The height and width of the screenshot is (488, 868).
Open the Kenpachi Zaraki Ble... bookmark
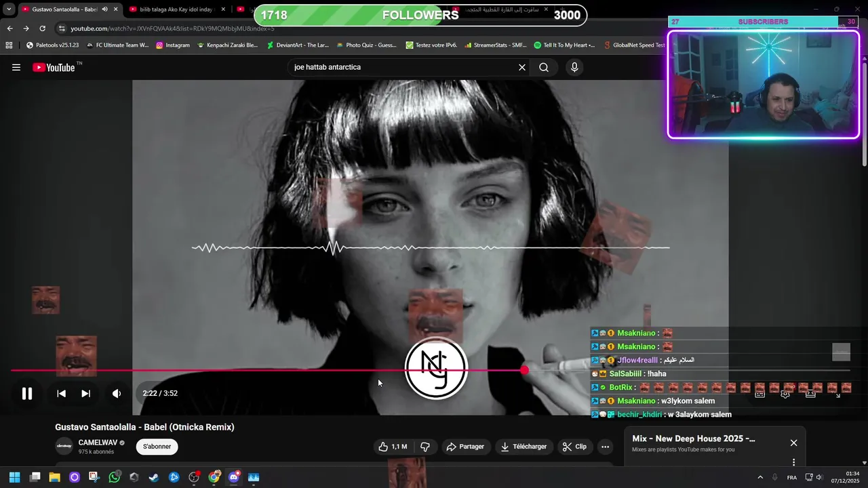tap(227, 45)
